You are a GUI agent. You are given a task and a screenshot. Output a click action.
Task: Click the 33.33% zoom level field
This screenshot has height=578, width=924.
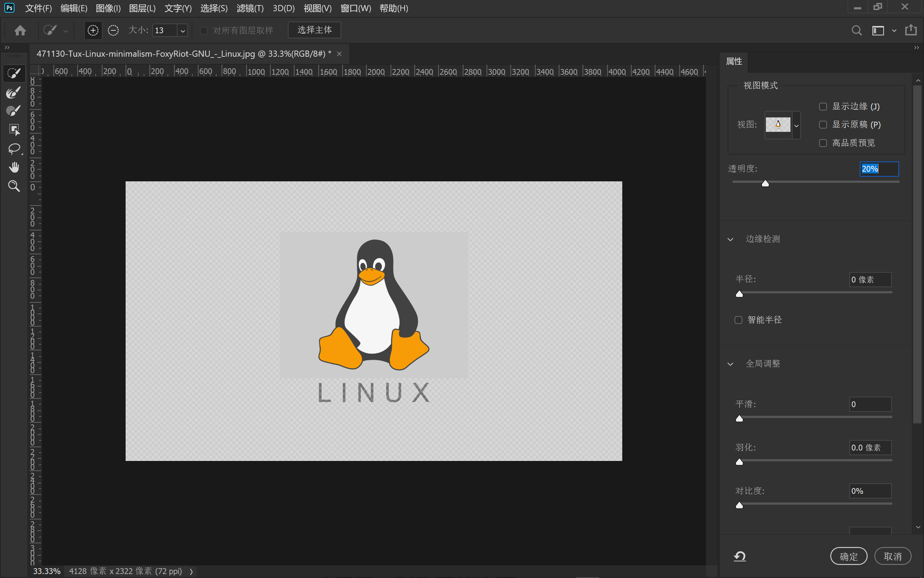point(47,571)
